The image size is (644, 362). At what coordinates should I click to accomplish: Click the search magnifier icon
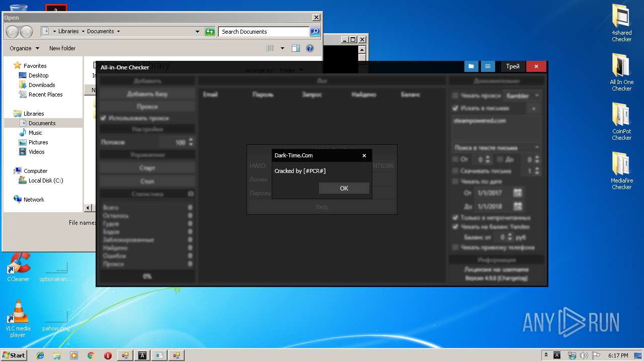pos(315,32)
